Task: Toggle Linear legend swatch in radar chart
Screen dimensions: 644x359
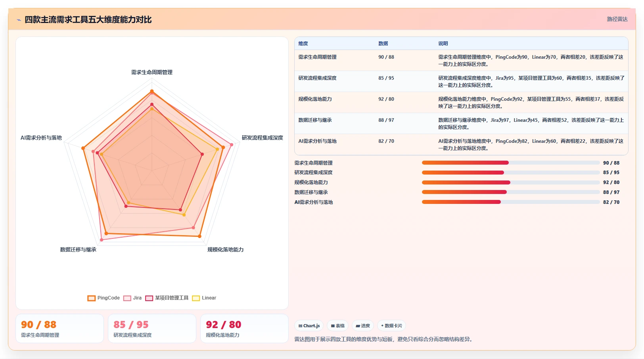Action: point(196,298)
